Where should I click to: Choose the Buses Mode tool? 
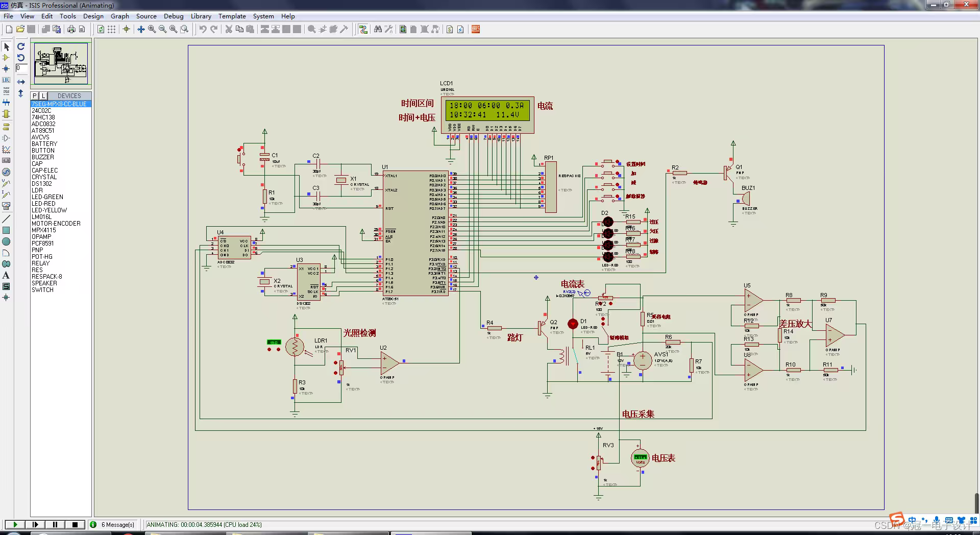pyautogui.click(x=6, y=103)
